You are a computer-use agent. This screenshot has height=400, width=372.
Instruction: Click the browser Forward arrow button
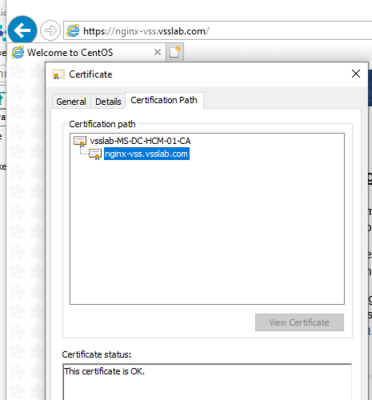coord(50,31)
